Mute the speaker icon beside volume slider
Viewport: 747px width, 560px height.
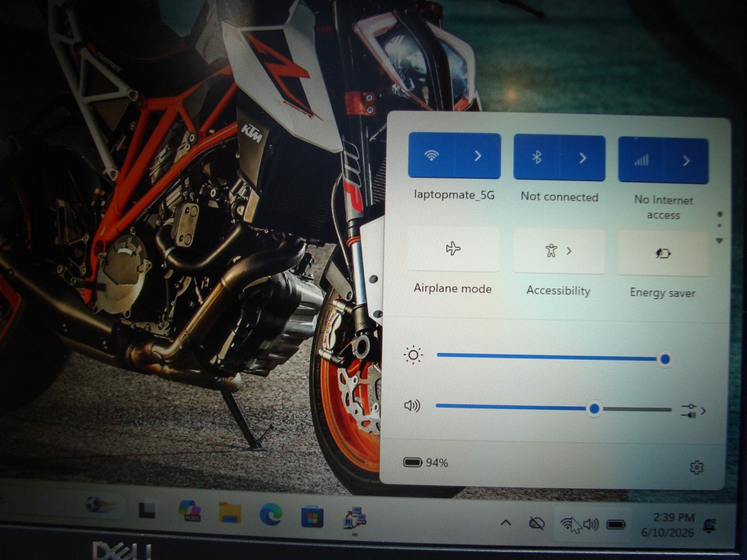point(412,406)
